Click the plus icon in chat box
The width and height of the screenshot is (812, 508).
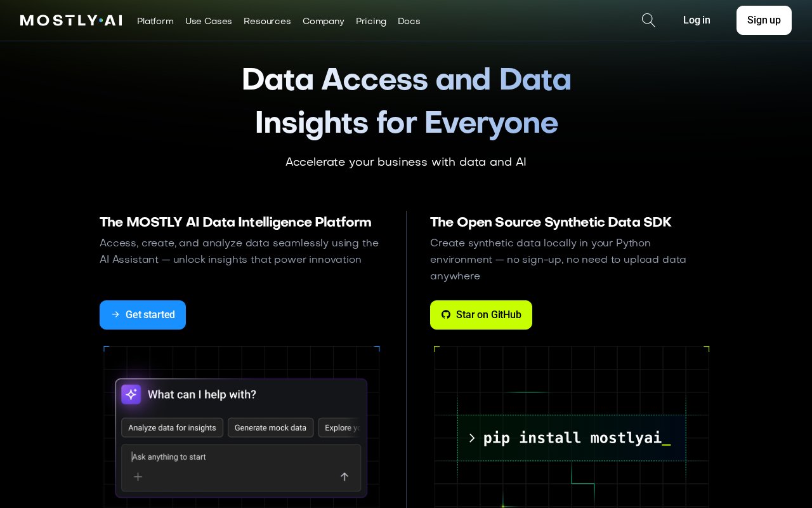tap(138, 476)
